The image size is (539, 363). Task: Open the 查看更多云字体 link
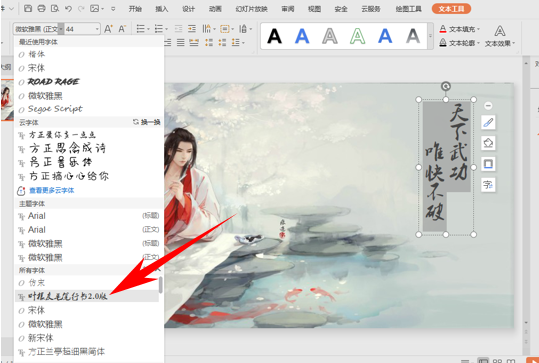52,190
